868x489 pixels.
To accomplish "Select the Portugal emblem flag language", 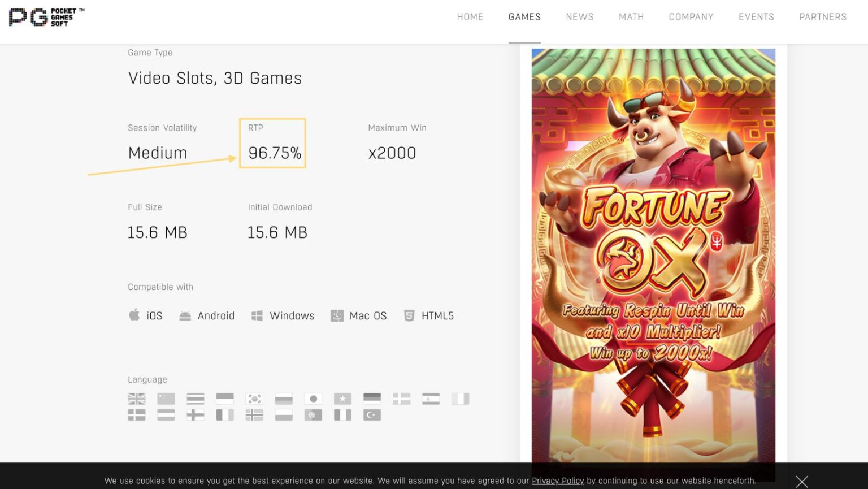I will point(313,415).
